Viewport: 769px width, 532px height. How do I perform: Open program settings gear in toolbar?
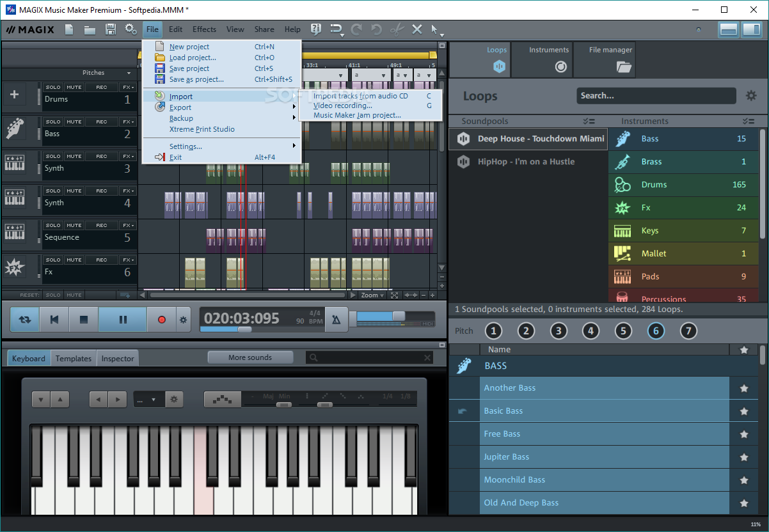pos(131,29)
